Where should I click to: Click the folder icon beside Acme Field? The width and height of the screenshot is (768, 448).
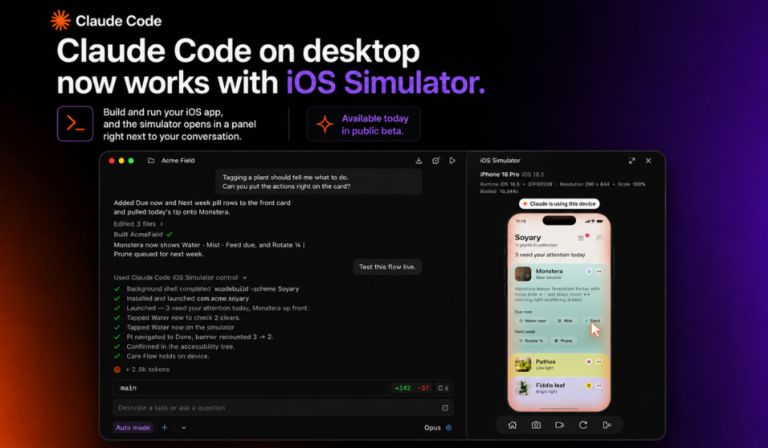coord(151,161)
